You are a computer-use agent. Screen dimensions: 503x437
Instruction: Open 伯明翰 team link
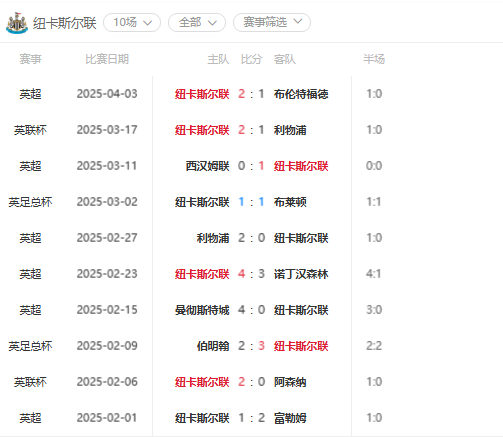pyautogui.click(x=213, y=346)
